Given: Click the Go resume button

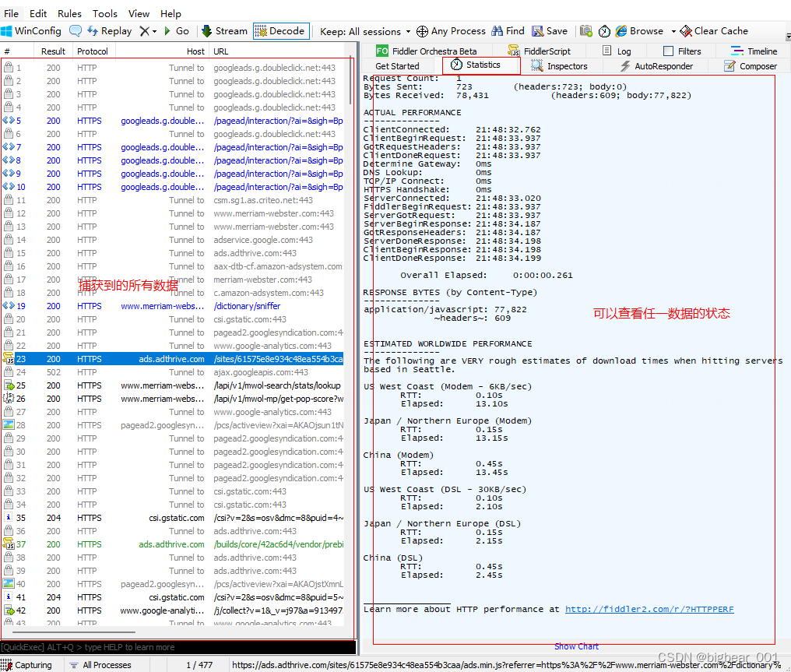Looking at the screenshot, I should click(176, 31).
